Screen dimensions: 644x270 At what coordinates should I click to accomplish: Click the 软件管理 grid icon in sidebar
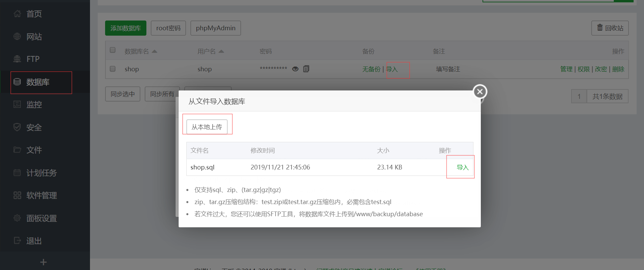pos(17,195)
